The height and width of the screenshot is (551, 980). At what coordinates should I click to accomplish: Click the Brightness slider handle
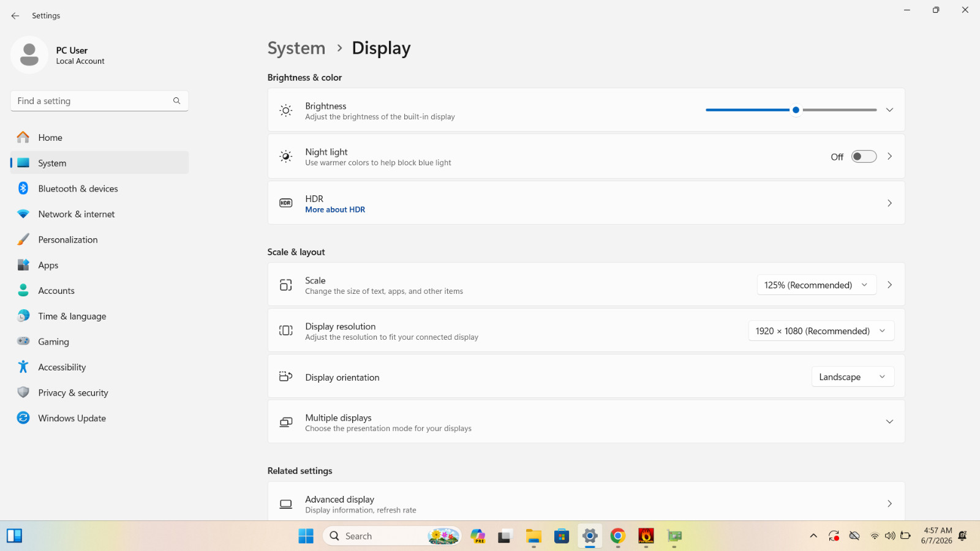(x=796, y=110)
